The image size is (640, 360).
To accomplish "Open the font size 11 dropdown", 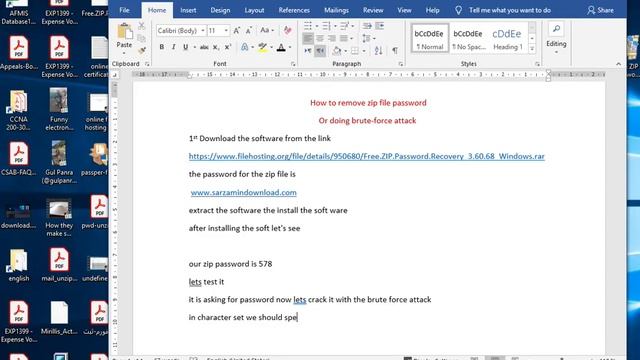I will click(226, 31).
